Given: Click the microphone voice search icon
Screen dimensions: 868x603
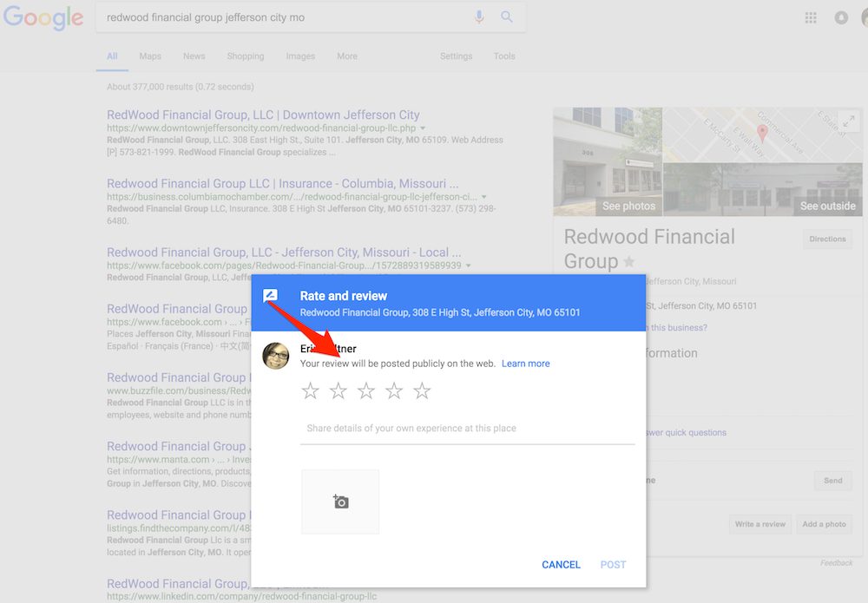Looking at the screenshot, I should click(x=479, y=17).
